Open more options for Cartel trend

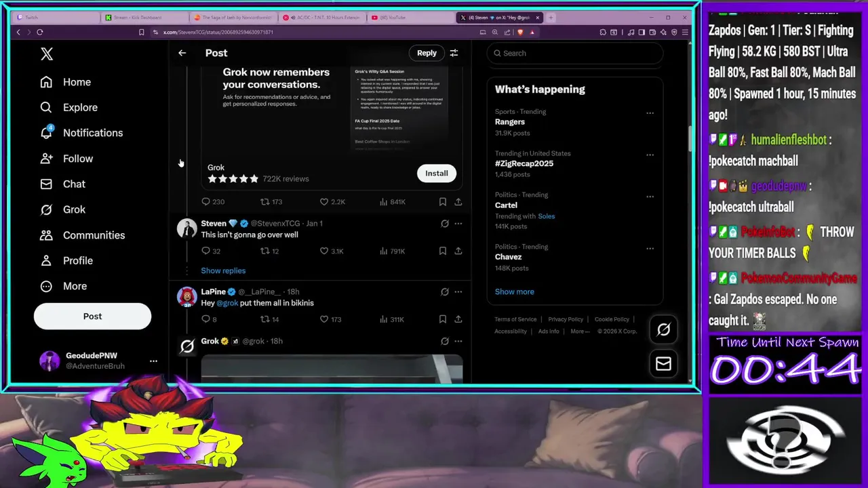coord(650,197)
